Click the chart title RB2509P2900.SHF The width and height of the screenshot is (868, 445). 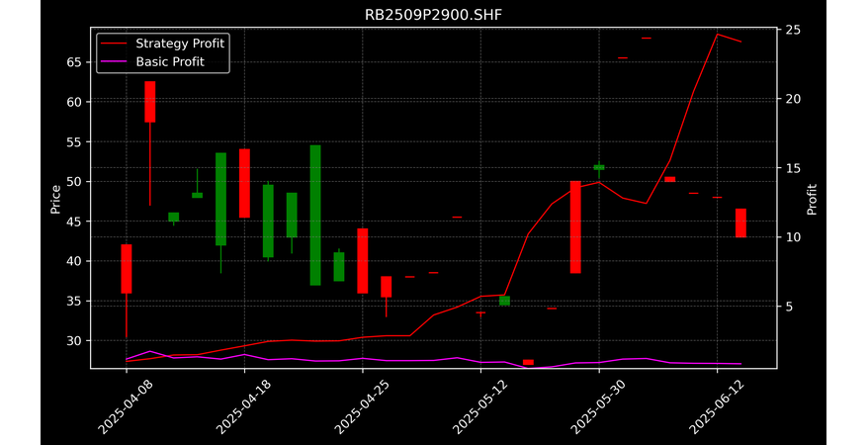point(433,15)
